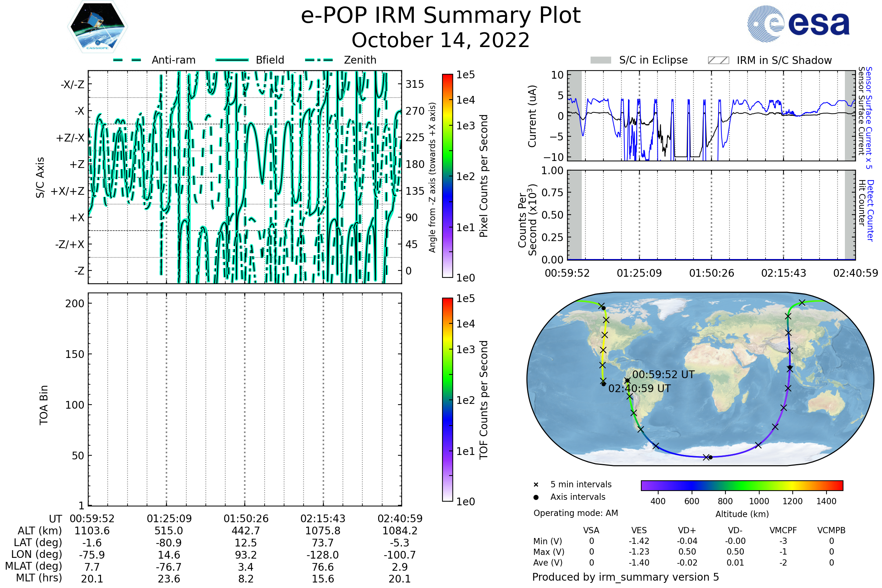Screen dimensions: 882x588
Task: Click the MLAT value -76.7
Action: 169,567
